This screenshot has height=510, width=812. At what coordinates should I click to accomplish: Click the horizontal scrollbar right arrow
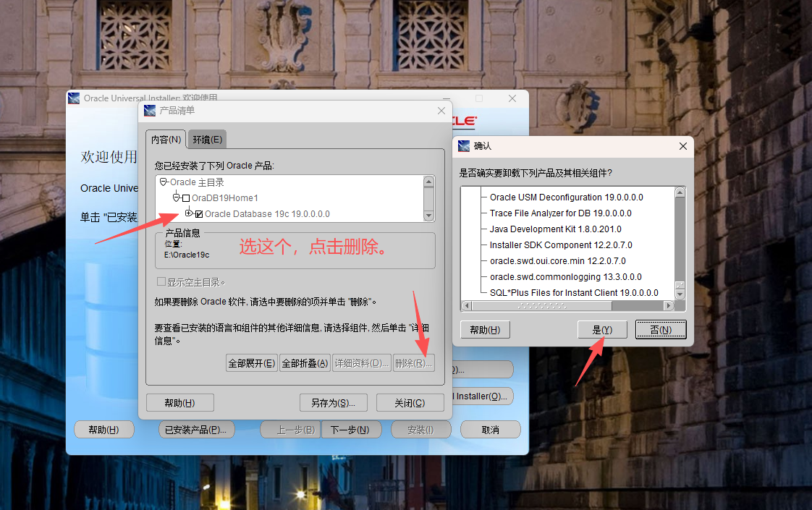tap(669, 306)
